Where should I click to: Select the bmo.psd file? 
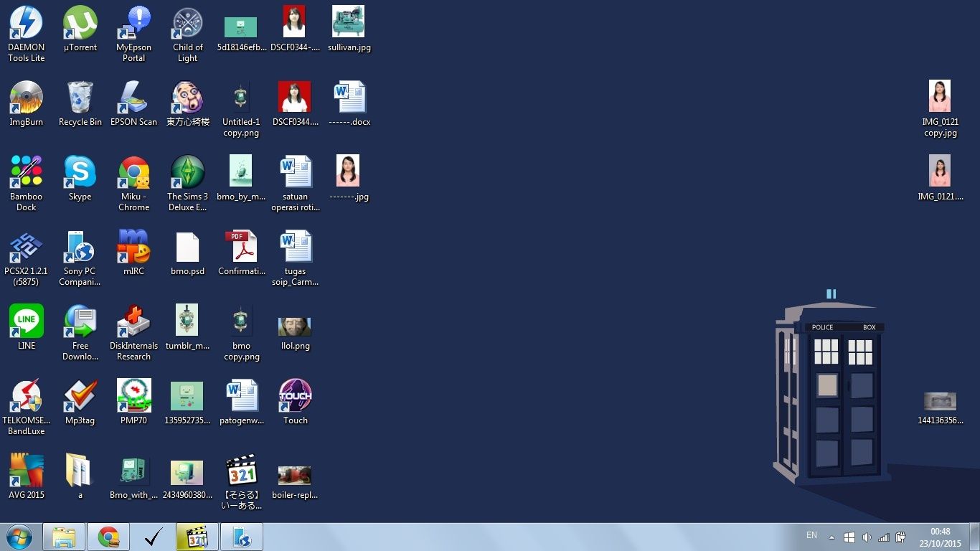tap(188, 253)
